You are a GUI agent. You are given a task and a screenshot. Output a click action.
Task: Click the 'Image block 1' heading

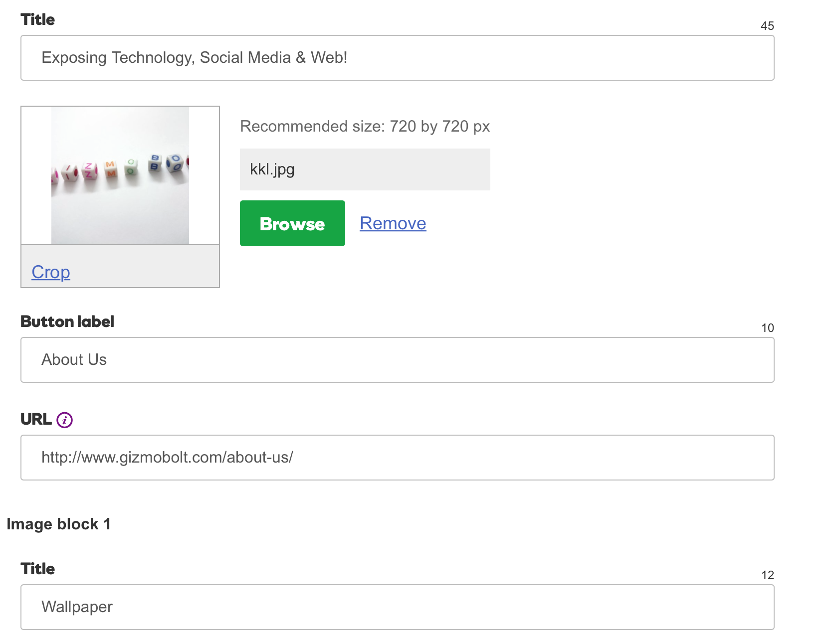(58, 524)
